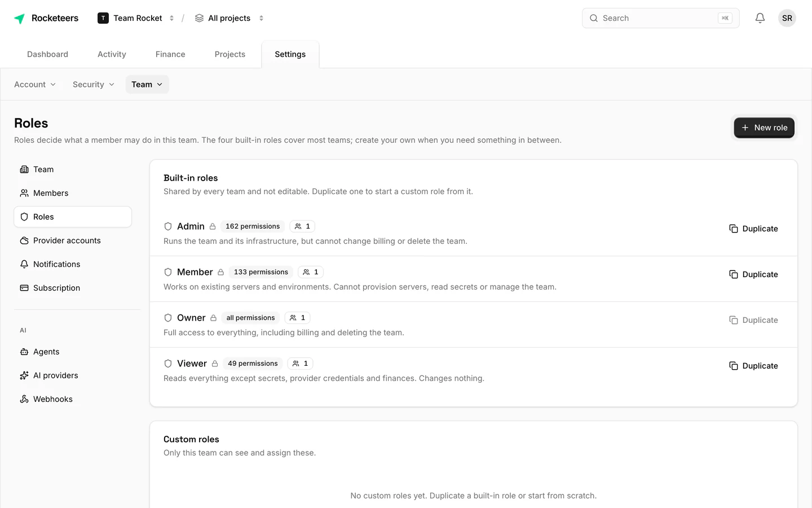Open Webhooks in the sidebar
This screenshot has height=508, width=812.
(73, 399)
